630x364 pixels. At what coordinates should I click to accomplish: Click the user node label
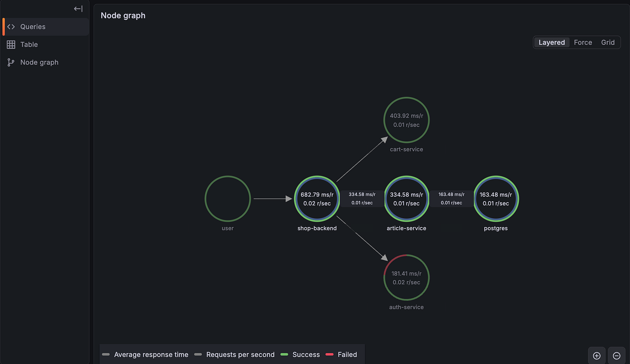point(228,228)
